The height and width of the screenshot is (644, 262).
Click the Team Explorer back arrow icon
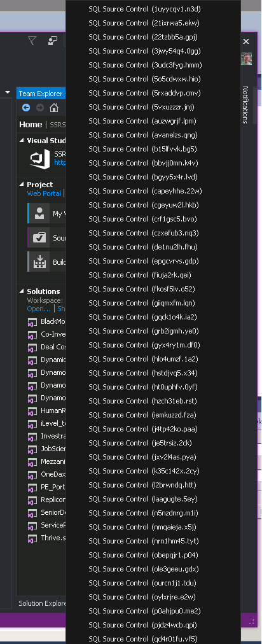(26, 108)
